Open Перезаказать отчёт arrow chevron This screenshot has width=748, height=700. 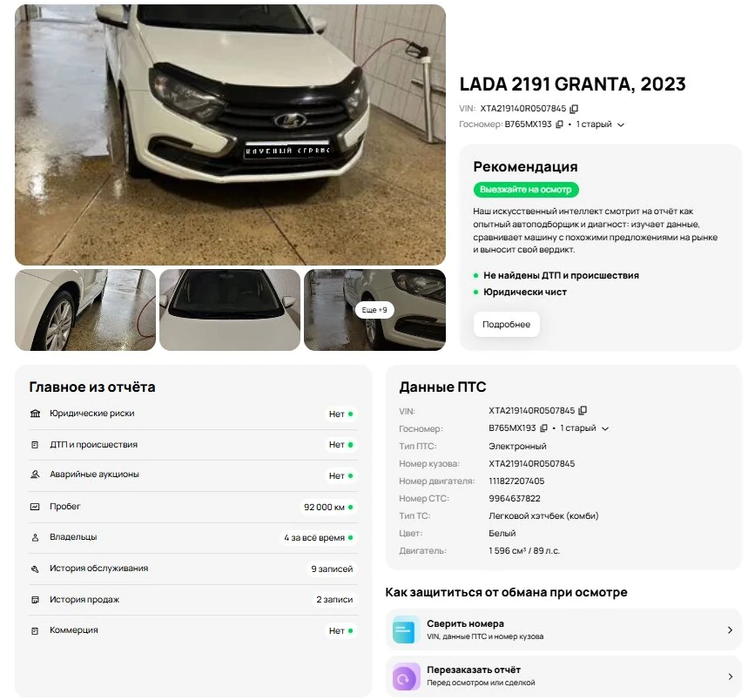(x=730, y=676)
